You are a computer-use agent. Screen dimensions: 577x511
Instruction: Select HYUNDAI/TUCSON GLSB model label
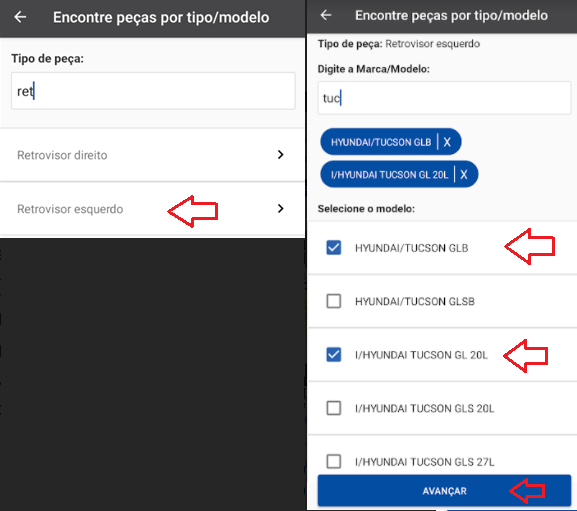click(x=415, y=301)
